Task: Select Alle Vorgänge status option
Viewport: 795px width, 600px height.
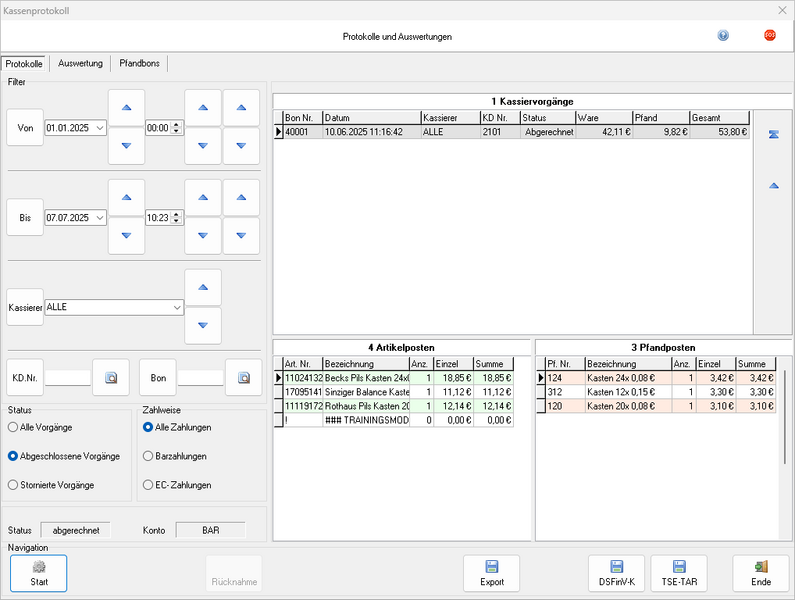Action: tap(12, 427)
